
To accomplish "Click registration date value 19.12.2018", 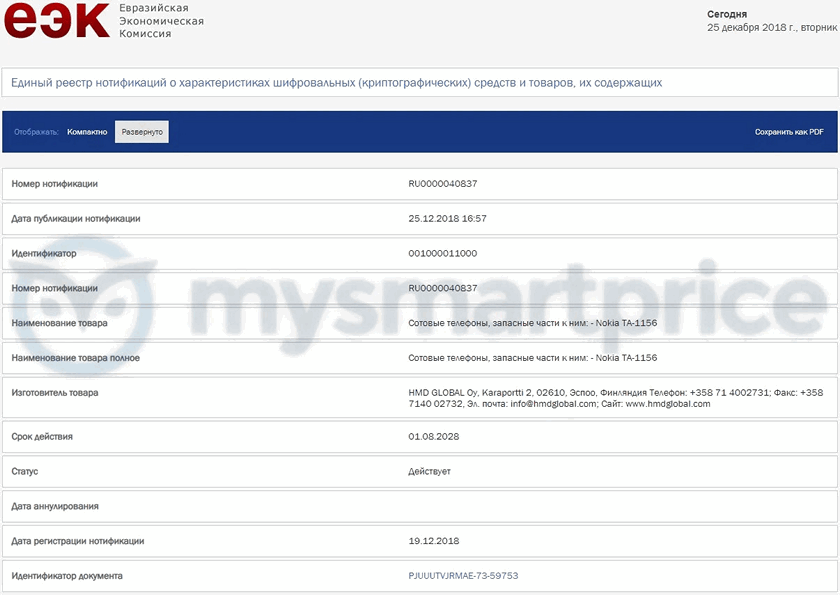I will click(x=433, y=541).
